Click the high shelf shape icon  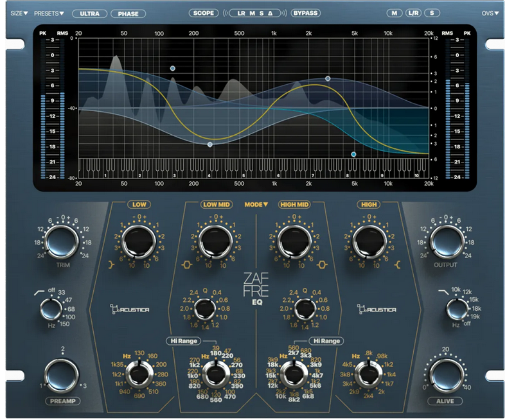[x=397, y=265]
